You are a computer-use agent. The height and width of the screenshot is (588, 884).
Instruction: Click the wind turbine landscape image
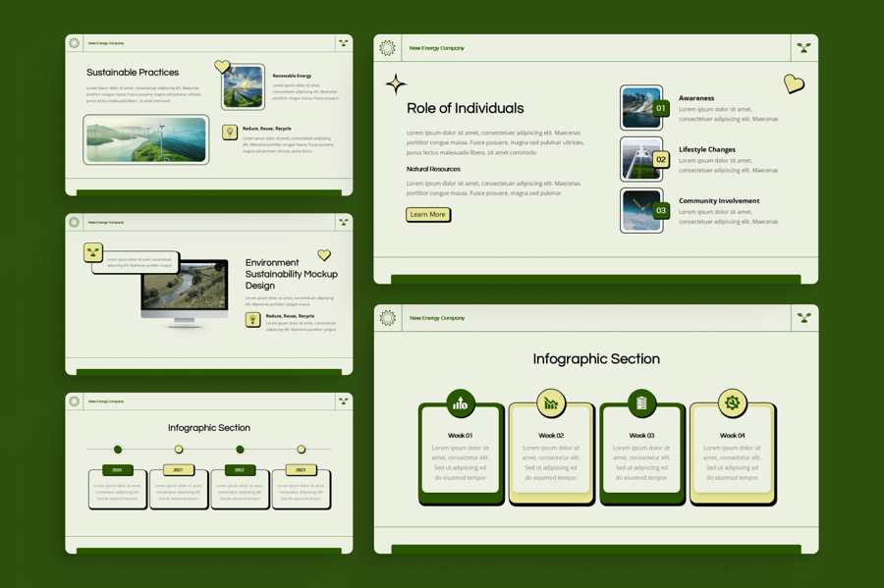tap(146, 139)
